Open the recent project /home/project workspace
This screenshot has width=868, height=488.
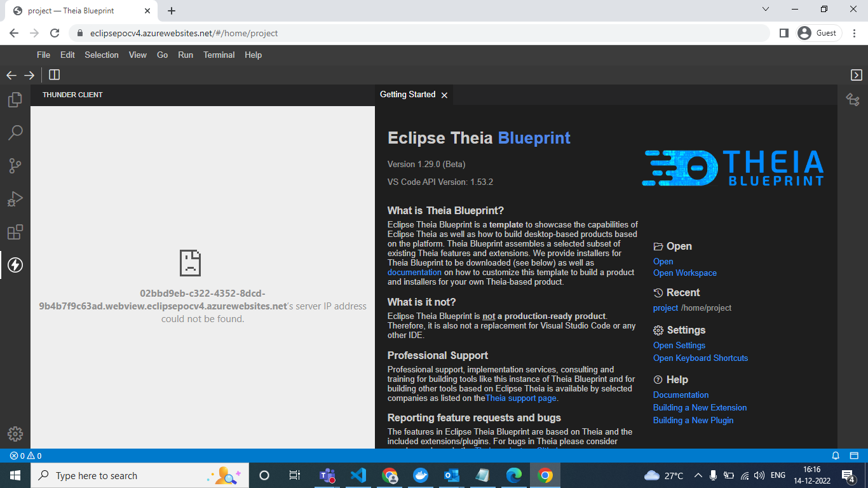[x=665, y=308]
